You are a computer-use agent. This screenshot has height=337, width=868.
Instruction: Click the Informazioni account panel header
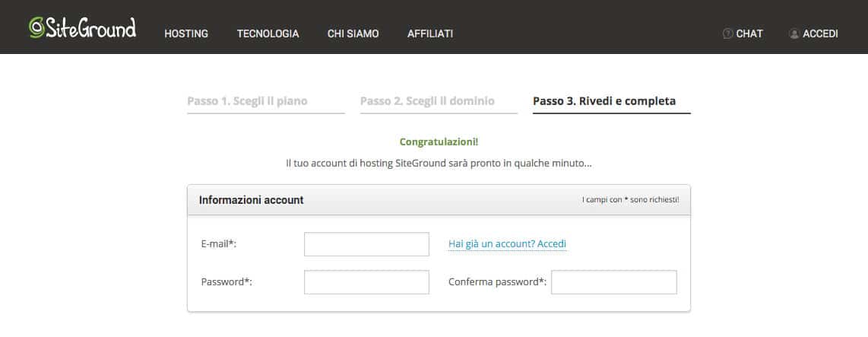pyautogui.click(x=439, y=200)
